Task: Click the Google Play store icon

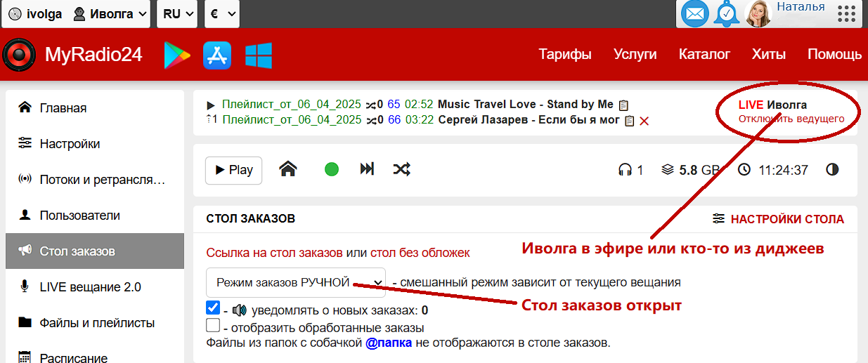Action: point(177,55)
